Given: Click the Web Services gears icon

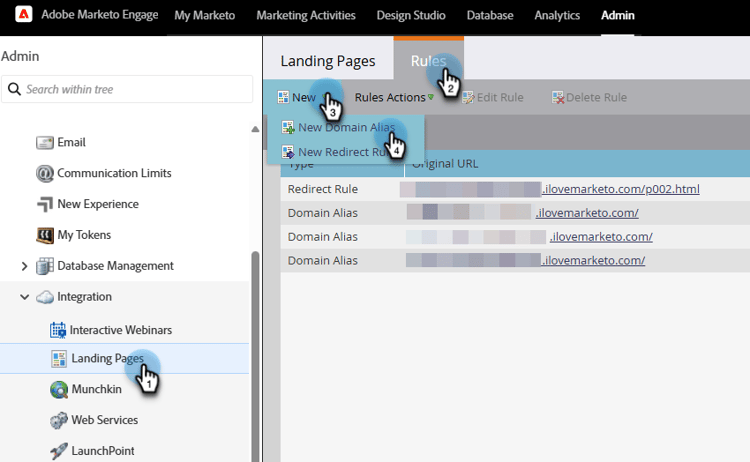Looking at the screenshot, I should point(59,420).
